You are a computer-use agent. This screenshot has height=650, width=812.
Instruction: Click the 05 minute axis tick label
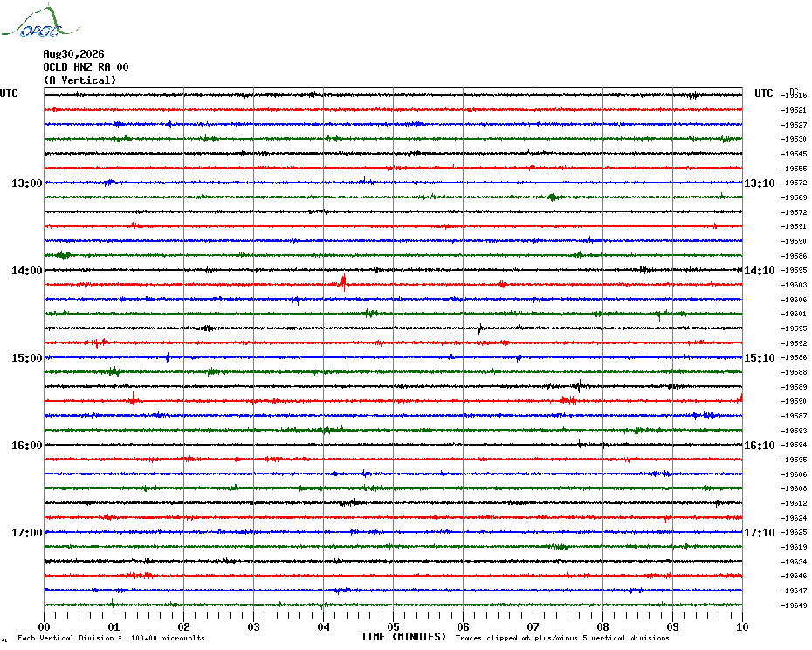[394, 626]
